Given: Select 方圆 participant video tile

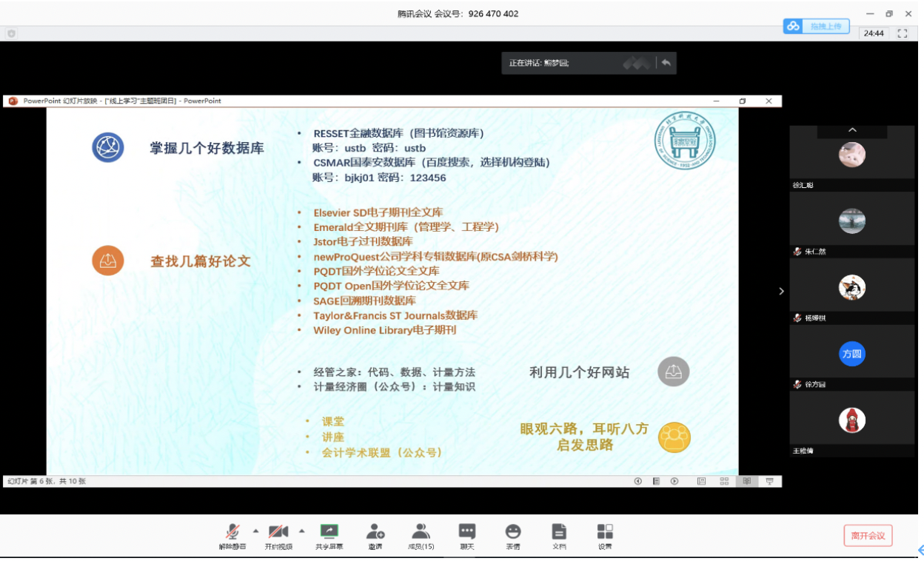Looking at the screenshot, I should [852, 355].
